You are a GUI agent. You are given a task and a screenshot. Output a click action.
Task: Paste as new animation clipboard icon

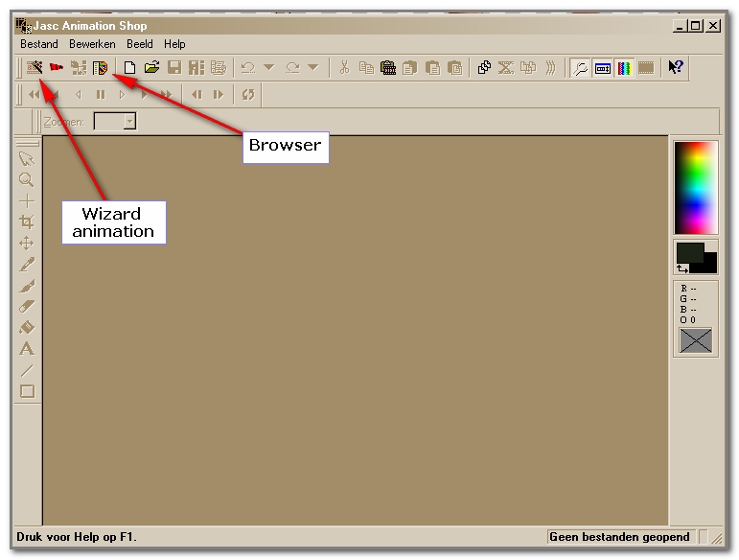[x=388, y=68]
